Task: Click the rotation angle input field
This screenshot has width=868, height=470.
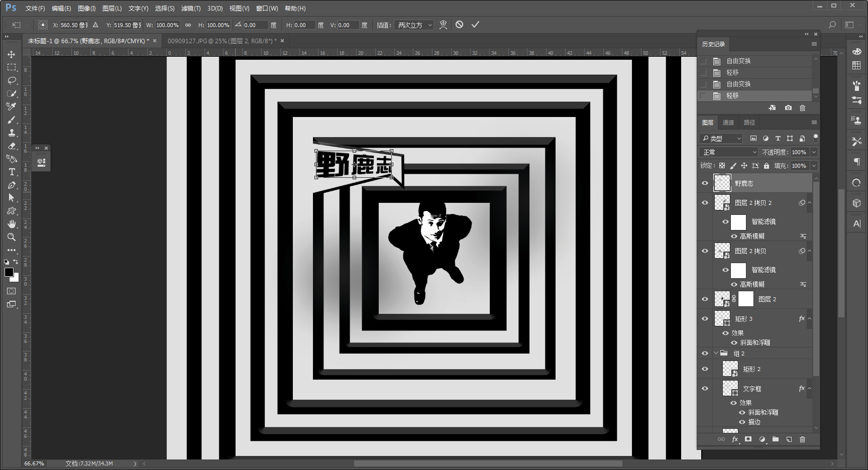Action: coord(255,25)
